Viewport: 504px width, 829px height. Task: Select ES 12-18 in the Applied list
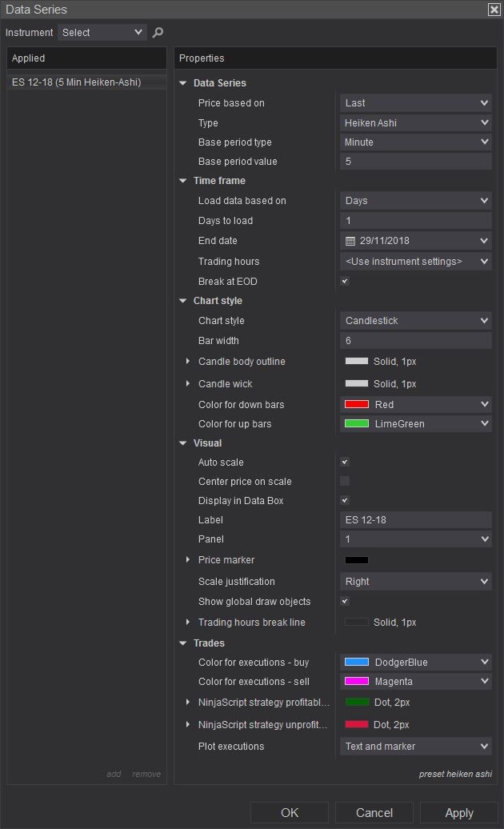(76, 82)
